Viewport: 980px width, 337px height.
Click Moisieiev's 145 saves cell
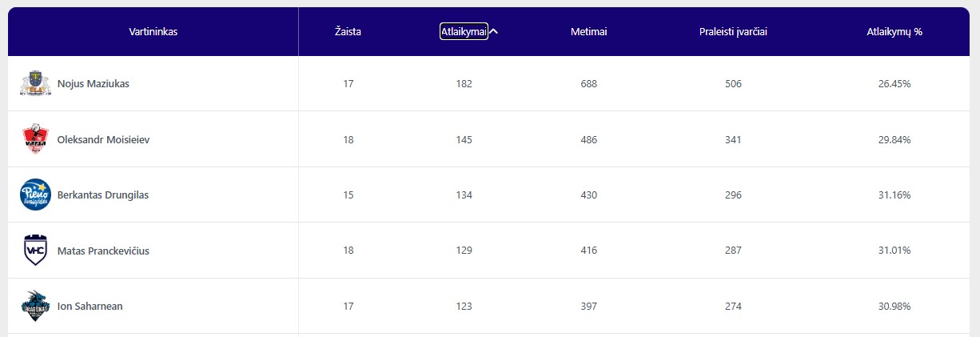pos(464,139)
